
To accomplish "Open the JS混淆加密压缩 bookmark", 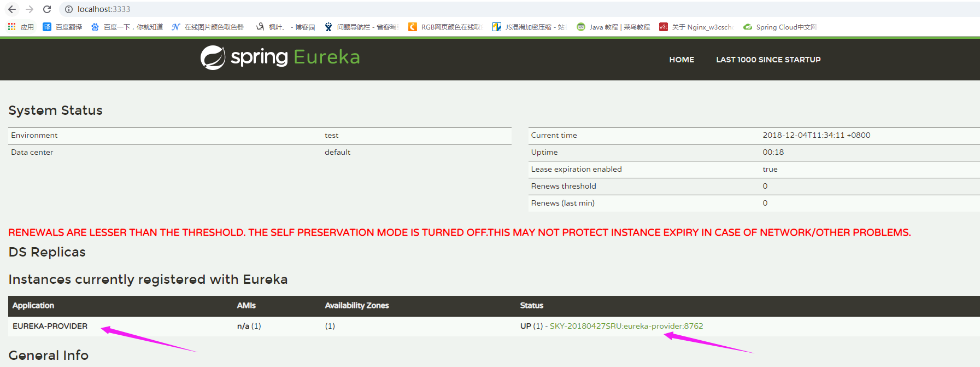I will [x=529, y=27].
